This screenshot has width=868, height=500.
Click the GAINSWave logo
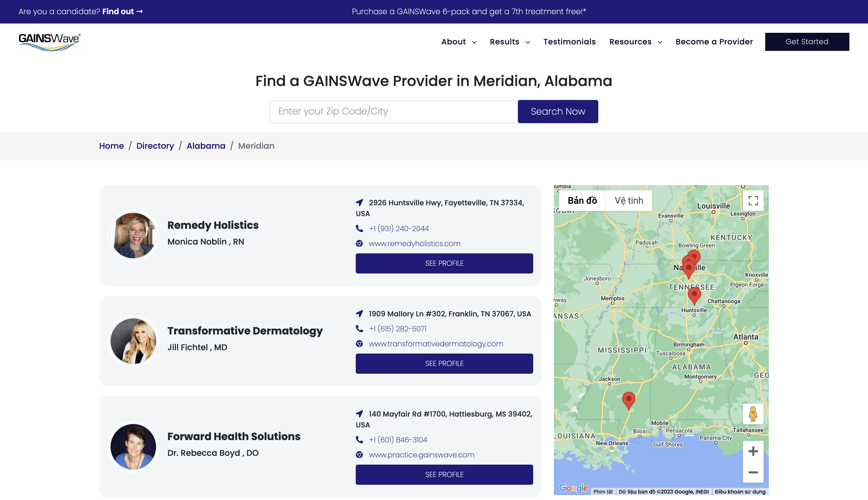50,42
